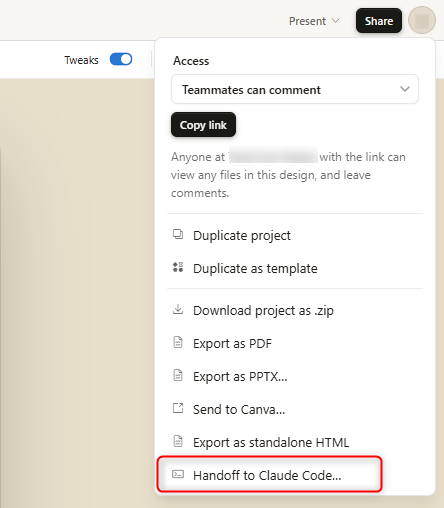
Task: Open the Teammates can comment access dropdown
Action: [x=295, y=89]
